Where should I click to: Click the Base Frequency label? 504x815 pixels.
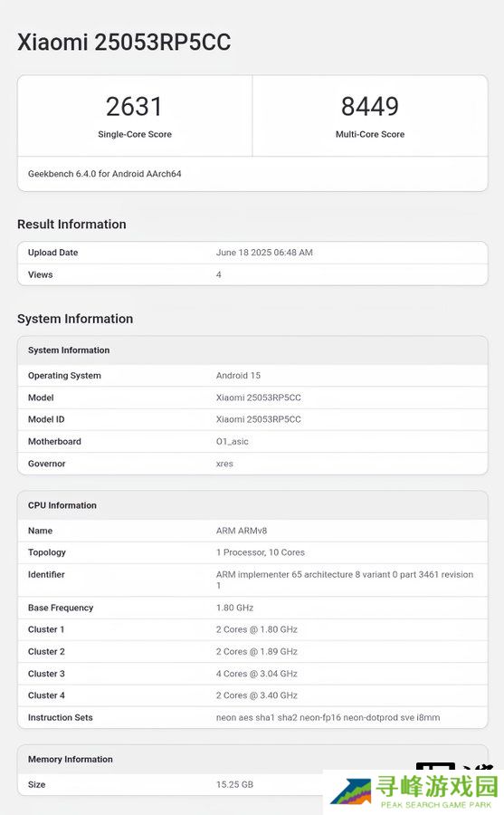(x=61, y=608)
